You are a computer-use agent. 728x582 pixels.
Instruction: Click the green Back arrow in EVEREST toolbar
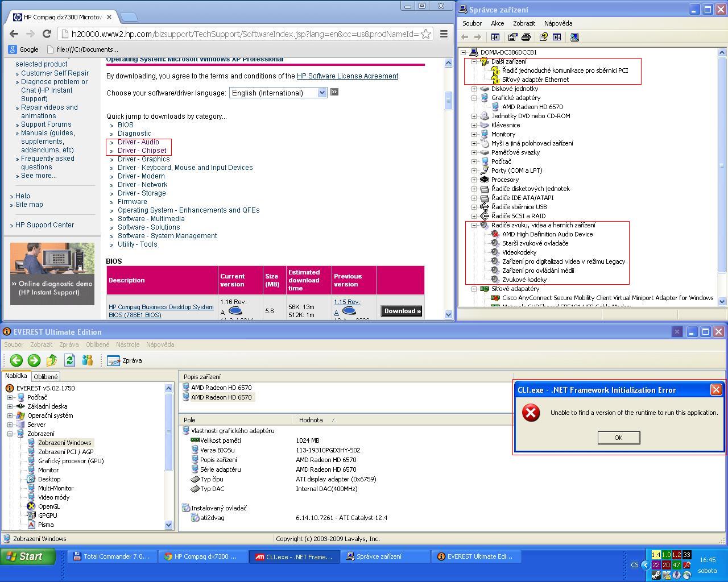click(16, 360)
